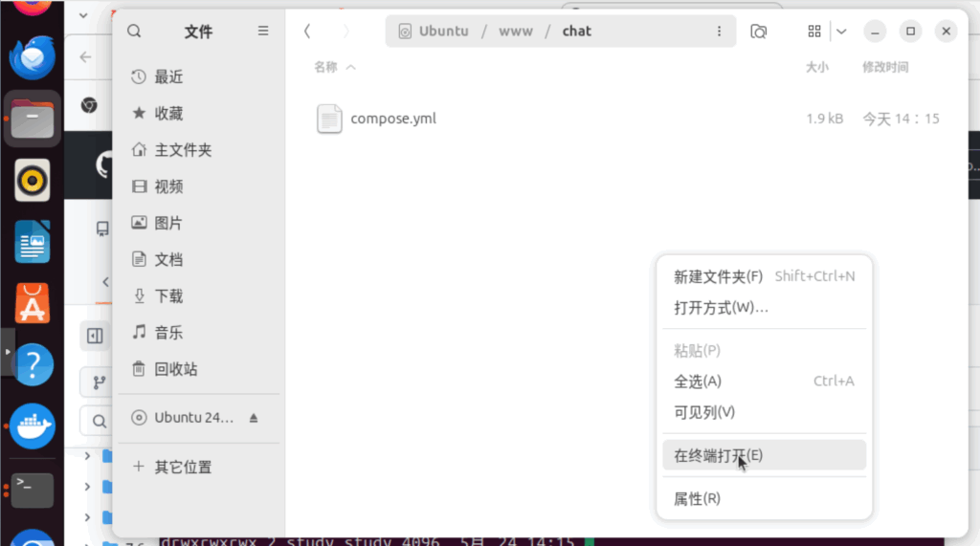Open 图片 folder in the sidebar
This screenshot has width=980, height=546.
[199, 223]
